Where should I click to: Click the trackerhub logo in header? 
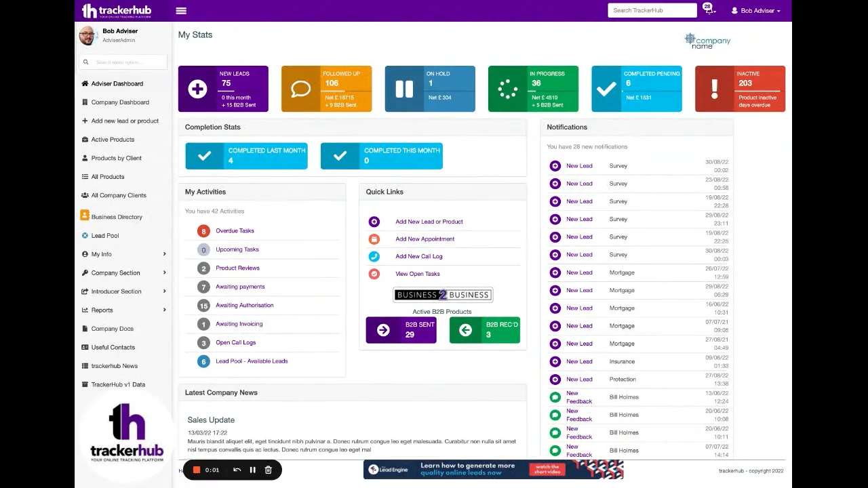pyautogui.click(x=116, y=11)
